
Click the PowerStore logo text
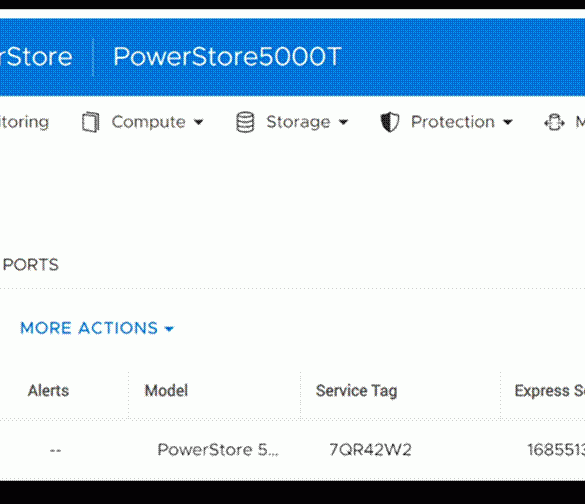36,57
